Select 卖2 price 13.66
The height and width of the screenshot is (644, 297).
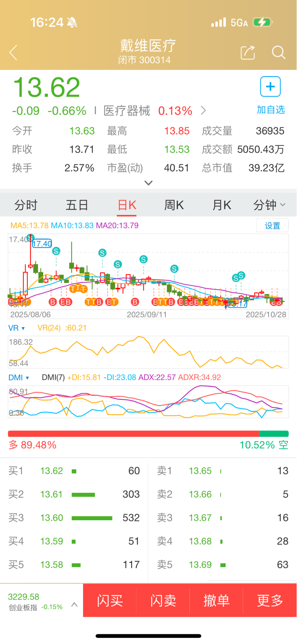[200, 494]
